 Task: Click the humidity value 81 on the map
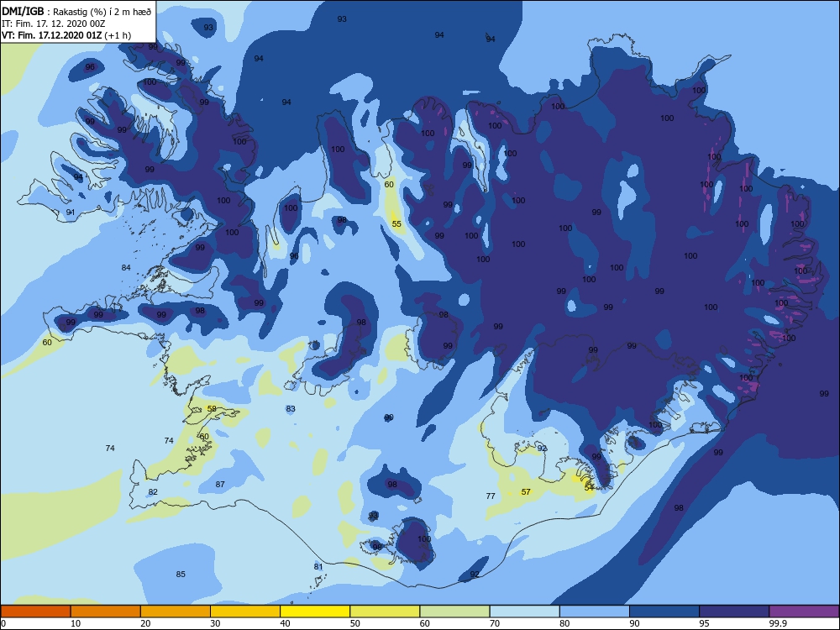pos(318,567)
